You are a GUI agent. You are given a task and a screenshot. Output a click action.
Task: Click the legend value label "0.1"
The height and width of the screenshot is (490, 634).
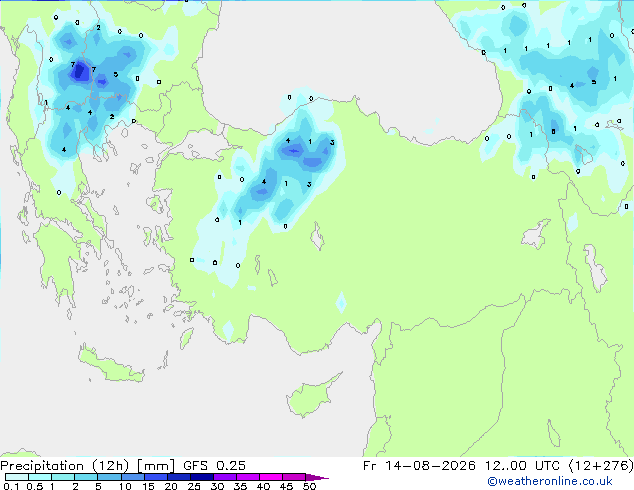(x=11, y=486)
